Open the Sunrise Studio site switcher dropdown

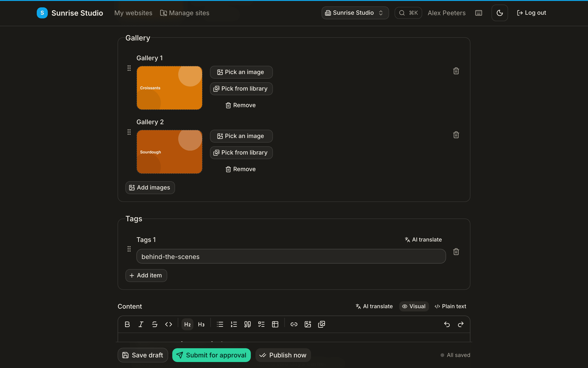click(x=355, y=13)
